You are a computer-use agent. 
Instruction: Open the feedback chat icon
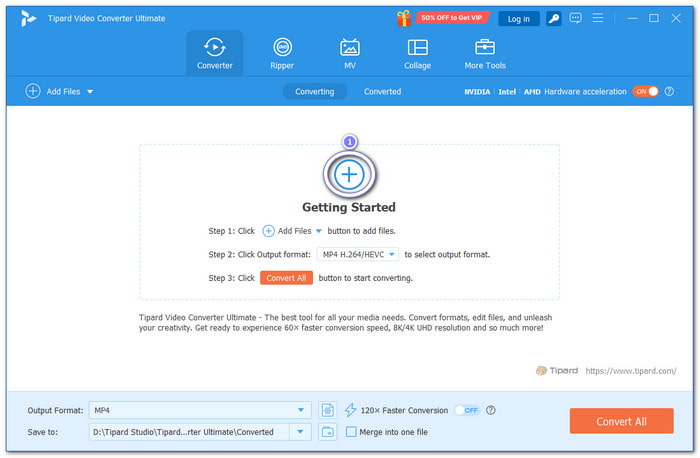(x=575, y=18)
